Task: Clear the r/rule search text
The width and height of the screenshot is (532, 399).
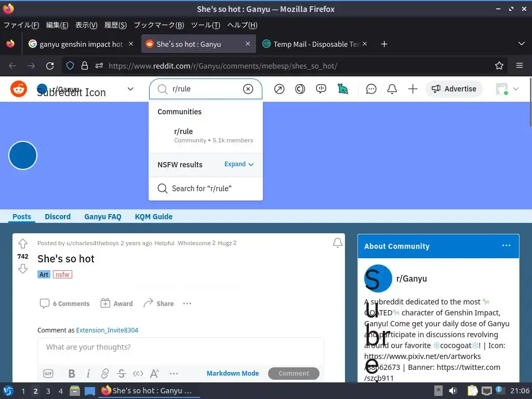Action: click(x=248, y=89)
